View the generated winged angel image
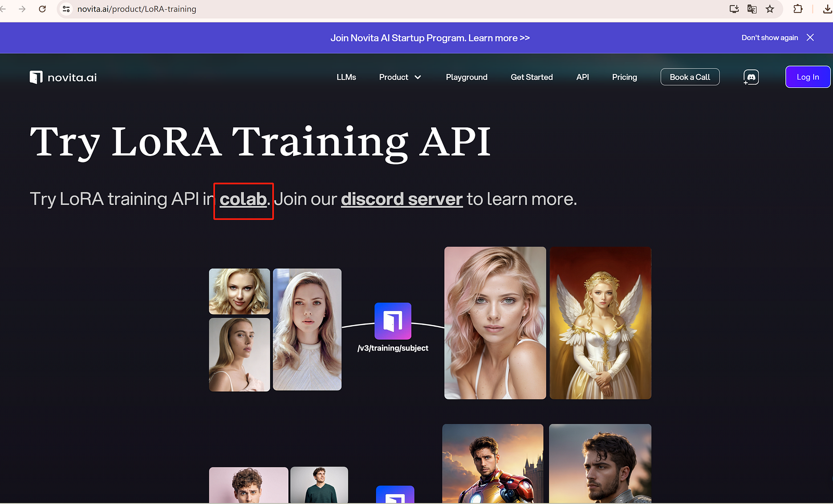 [x=600, y=323]
